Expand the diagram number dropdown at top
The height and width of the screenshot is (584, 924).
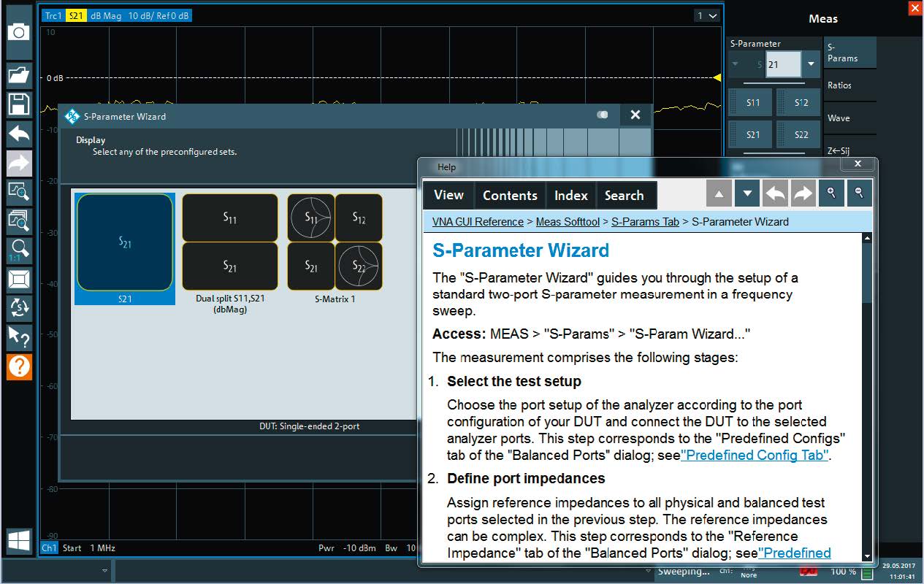pos(707,15)
